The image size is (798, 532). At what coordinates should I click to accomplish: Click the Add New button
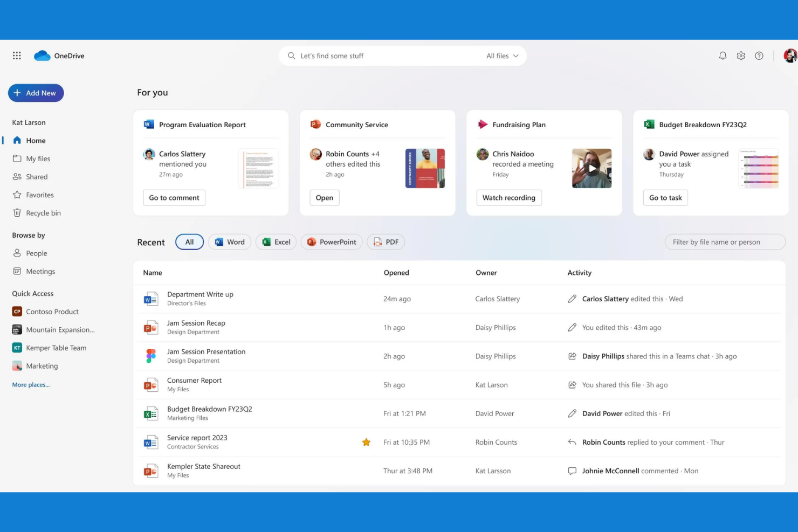coord(36,93)
